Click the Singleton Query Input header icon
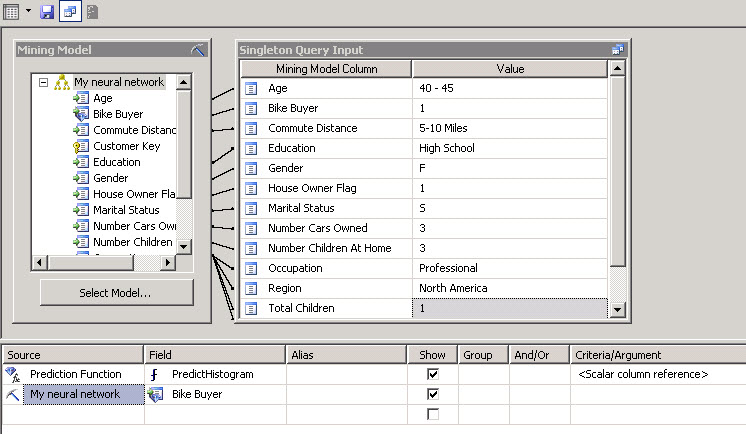 click(618, 50)
